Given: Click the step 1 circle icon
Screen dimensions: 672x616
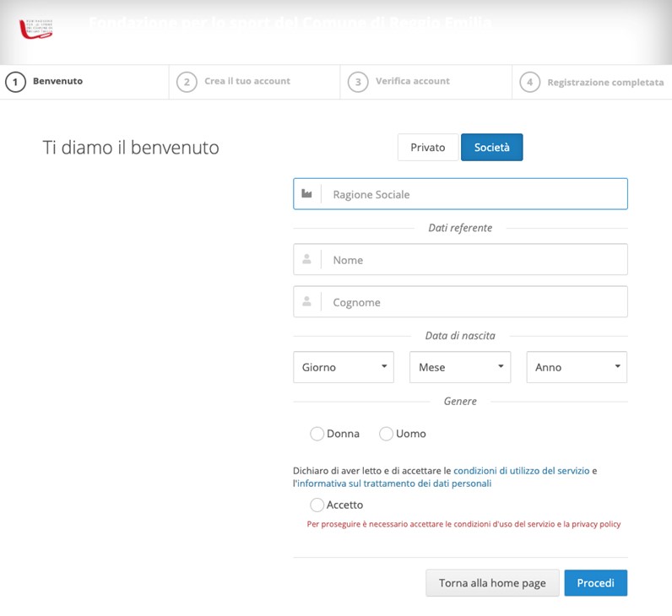Looking at the screenshot, I should pos(15,82).
